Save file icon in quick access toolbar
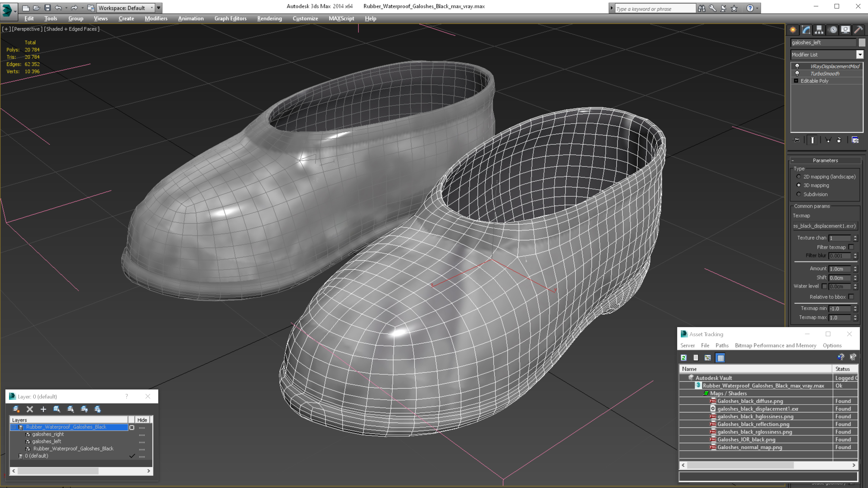The height and width of the screenshot is (488, 868). pyautogui.click(x=48, y=8)
